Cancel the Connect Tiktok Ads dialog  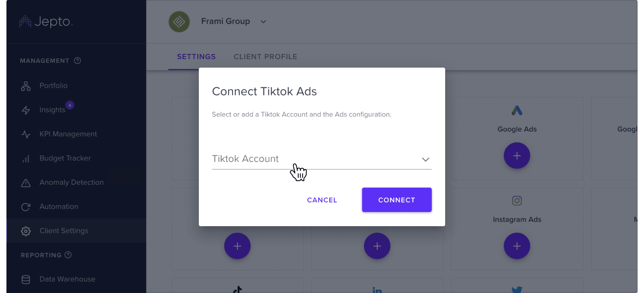click(x=322, y=200)
